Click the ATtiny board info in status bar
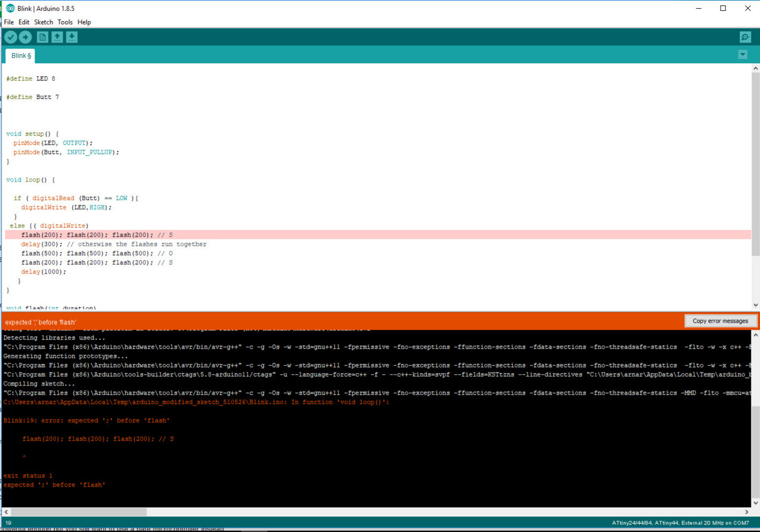 [x=681, y=523]
